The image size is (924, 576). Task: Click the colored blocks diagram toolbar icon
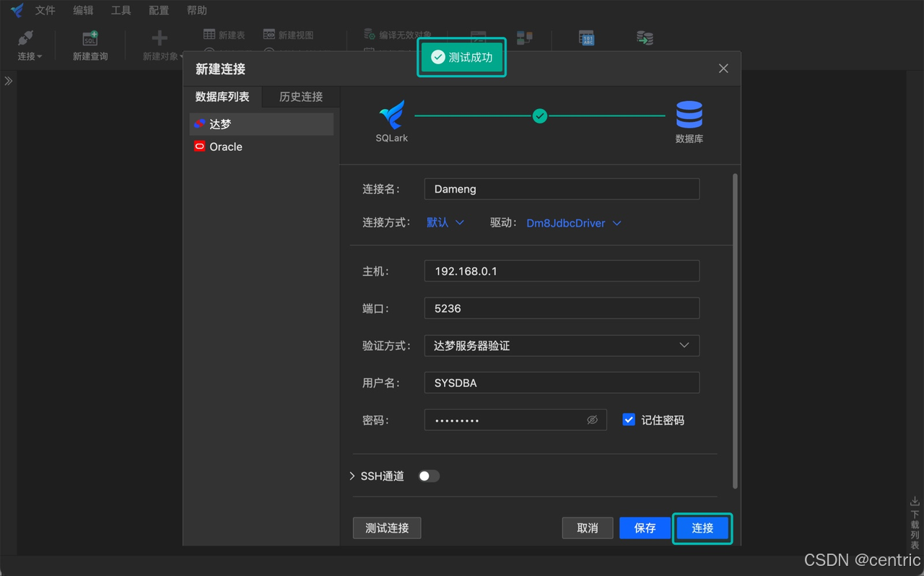click(525, 38)
